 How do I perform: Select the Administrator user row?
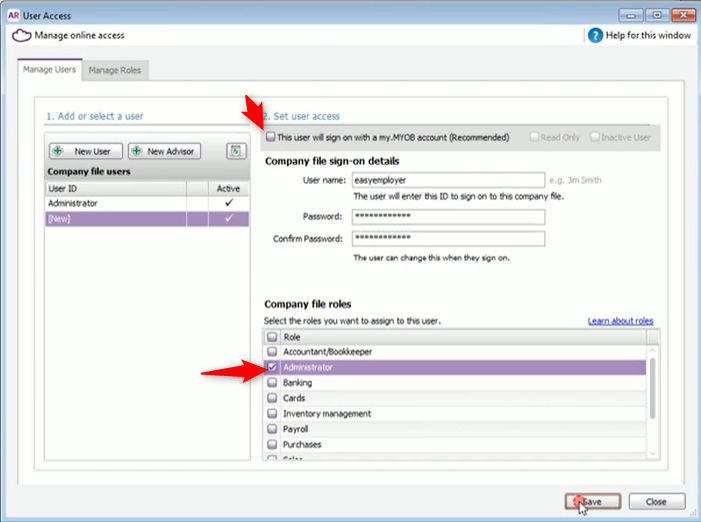[147, 203]
